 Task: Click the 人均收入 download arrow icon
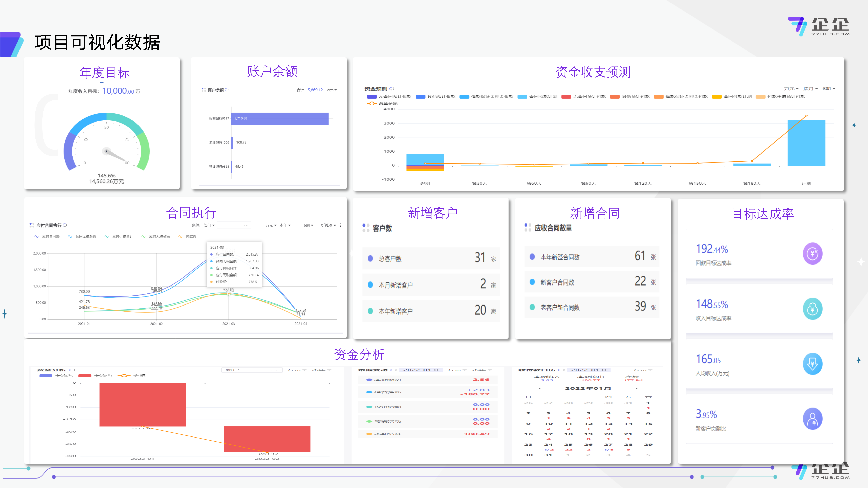[812, 364]
